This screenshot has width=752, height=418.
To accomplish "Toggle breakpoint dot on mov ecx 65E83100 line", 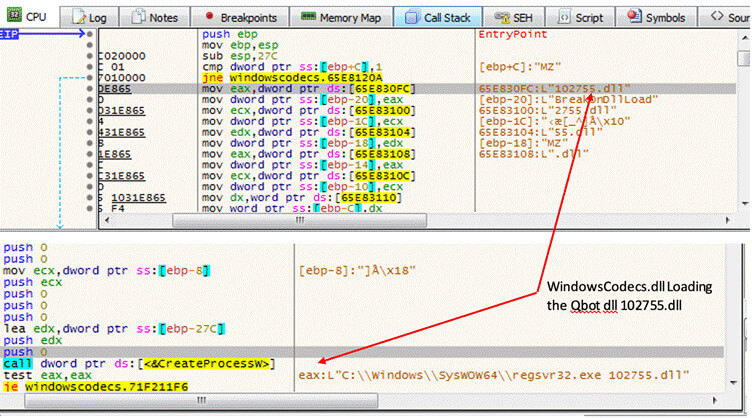I will (x=89, y=110).
